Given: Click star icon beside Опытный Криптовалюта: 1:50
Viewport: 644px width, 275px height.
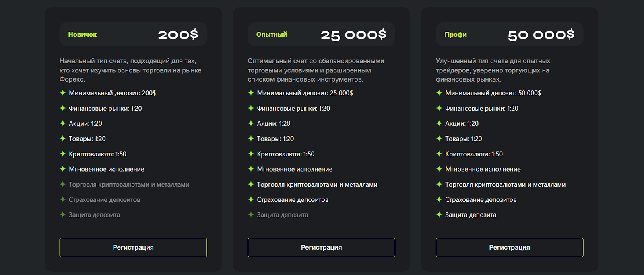Looking at the screenshot, I should [251, 154].
